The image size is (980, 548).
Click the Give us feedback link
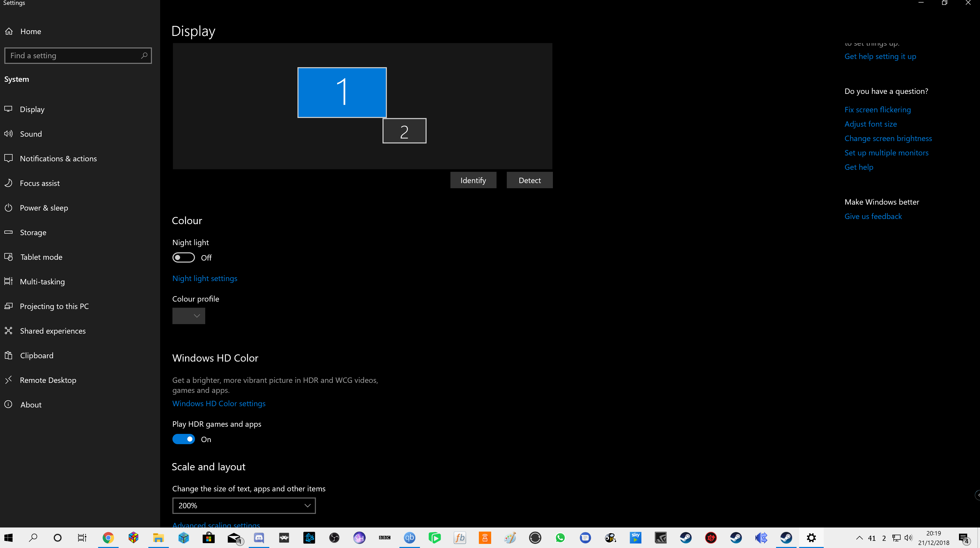click(x=873, y=216)
